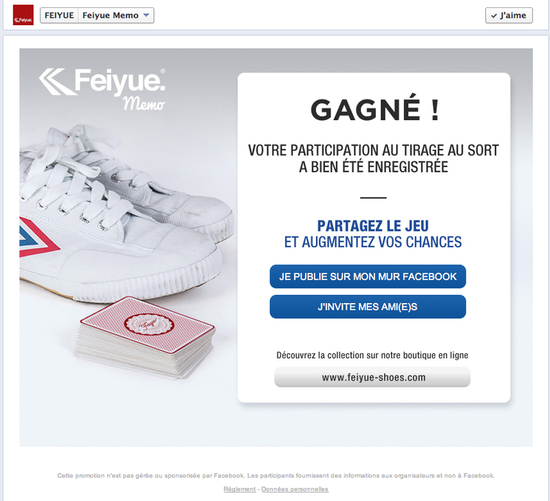Open the Règlement link
This screenshot has width=550, height=501.
pos(240,489)
